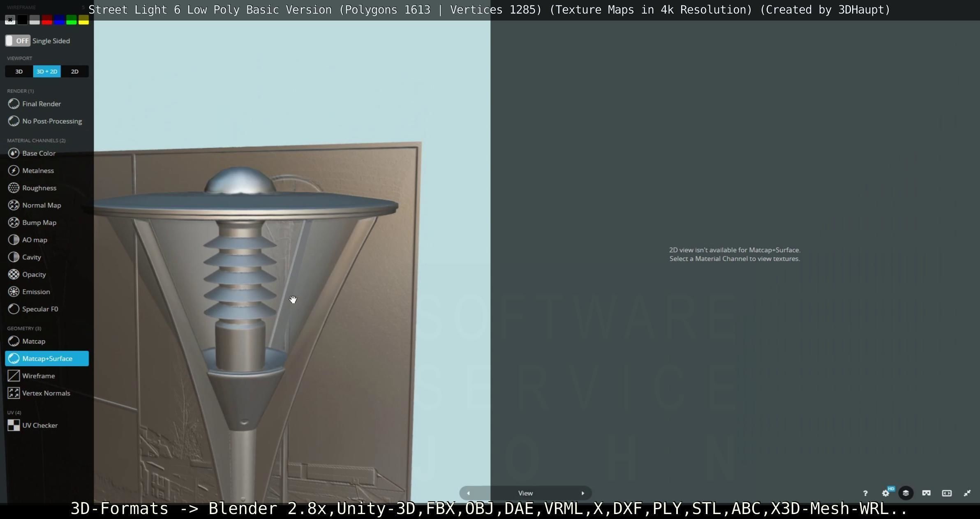Exit fullscreen with collapse arrows icon

point(967,493)
